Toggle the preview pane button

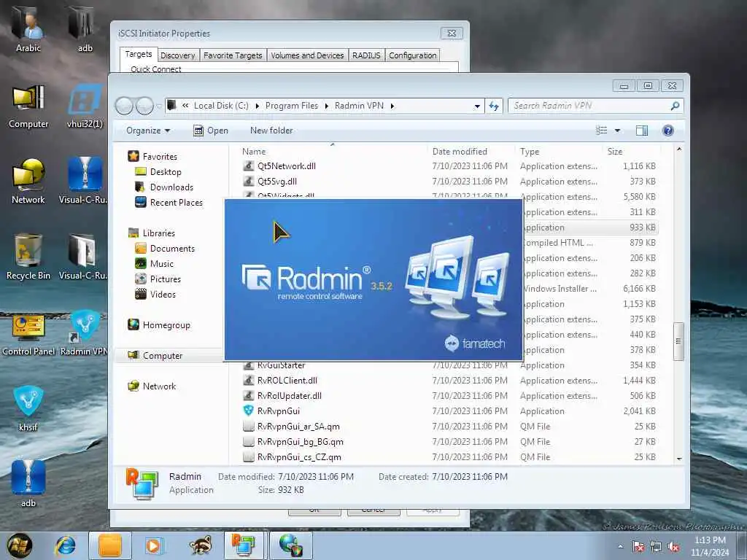coord(642,131)
